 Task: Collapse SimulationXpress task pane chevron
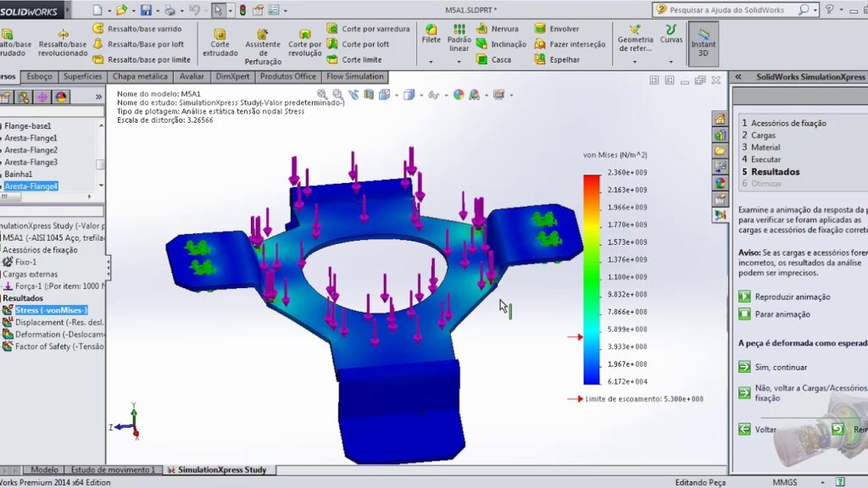(x=738, y=77)
